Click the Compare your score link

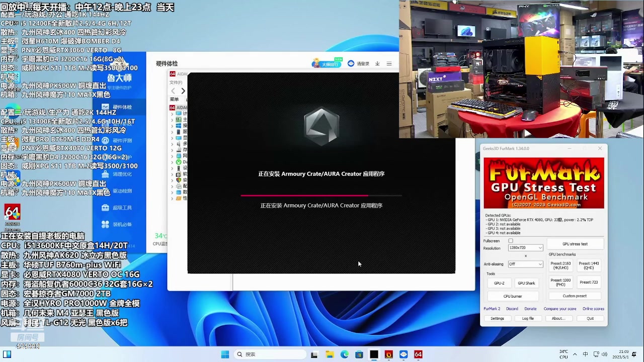[x=560, y=309]
